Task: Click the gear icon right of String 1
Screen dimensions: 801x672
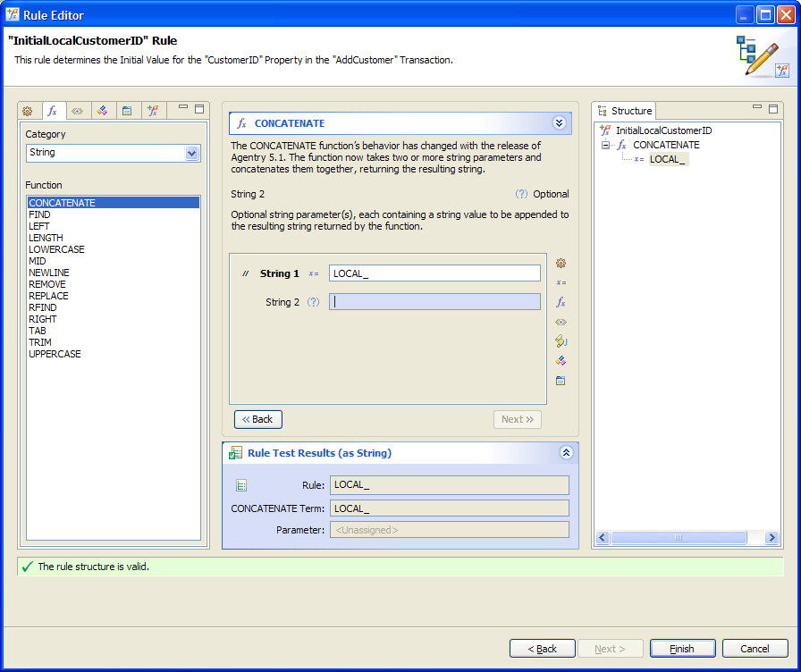Action: [561, 263]
